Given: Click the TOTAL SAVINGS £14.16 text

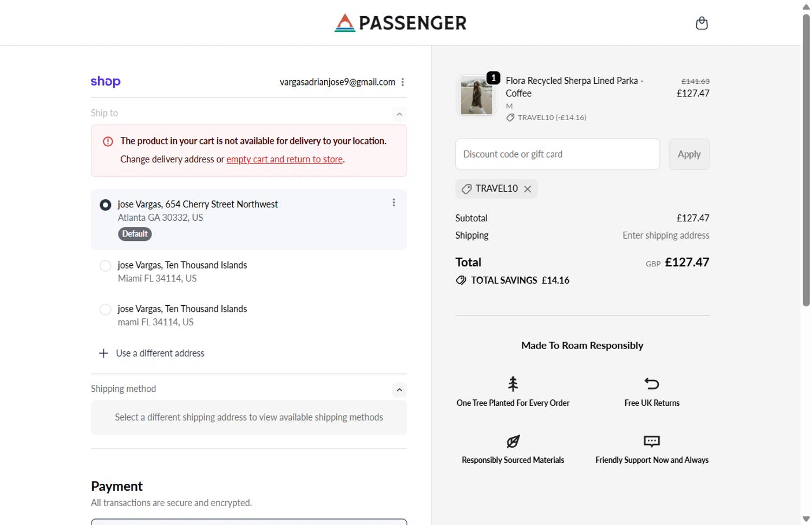Looking at the screenshot, I should (x=520, y=280).
